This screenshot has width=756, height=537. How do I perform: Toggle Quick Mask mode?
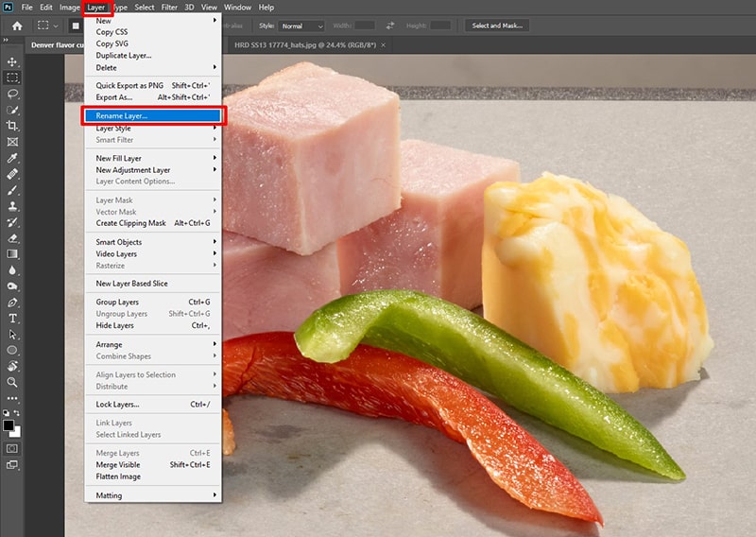point(12,449)
